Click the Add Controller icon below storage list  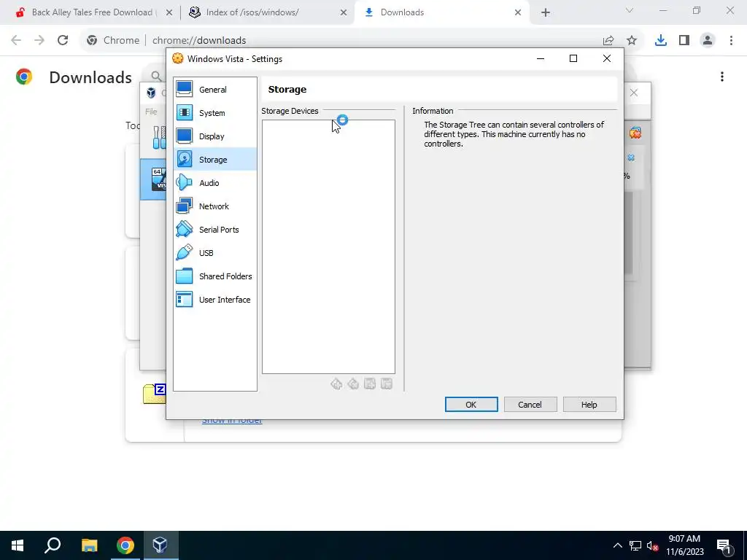[x=336, y=384]
